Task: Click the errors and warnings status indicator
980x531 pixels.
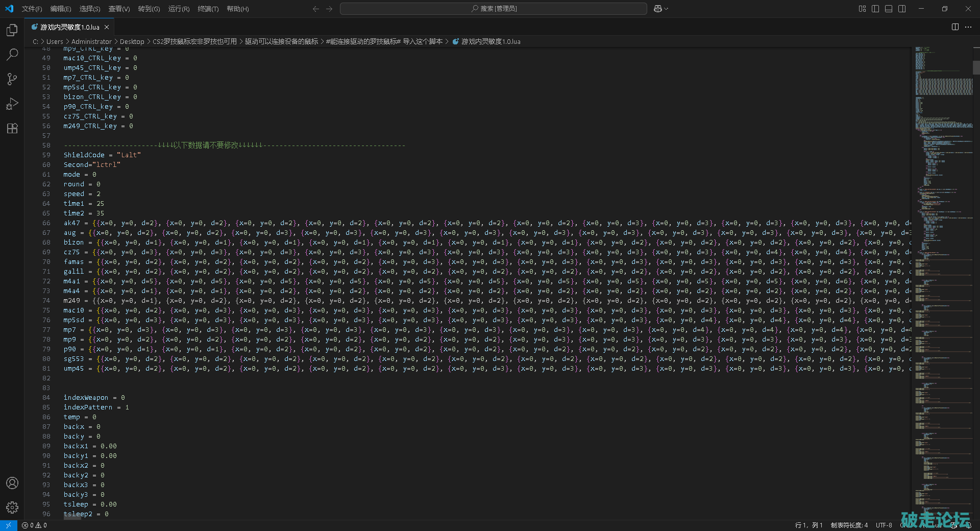Action: pos(34,525)
